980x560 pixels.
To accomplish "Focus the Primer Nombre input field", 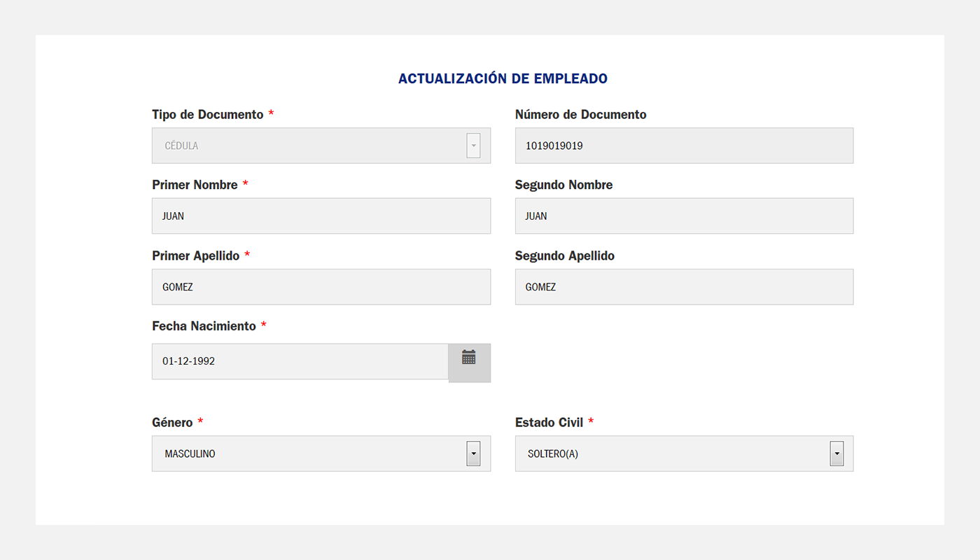I will [321, 216].
